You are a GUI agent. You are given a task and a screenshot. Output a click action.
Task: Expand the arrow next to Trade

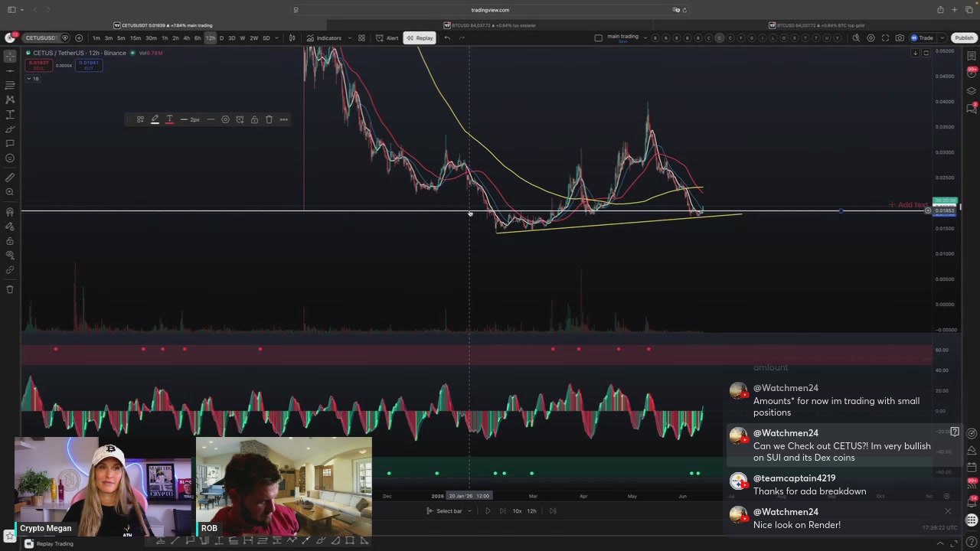pos(941,37)
